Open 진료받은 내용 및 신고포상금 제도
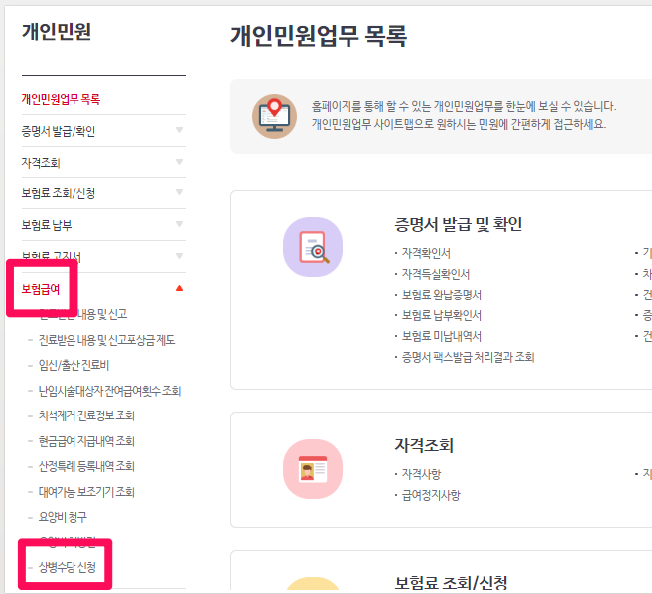The image size is (652, 594). coord(107,340)
